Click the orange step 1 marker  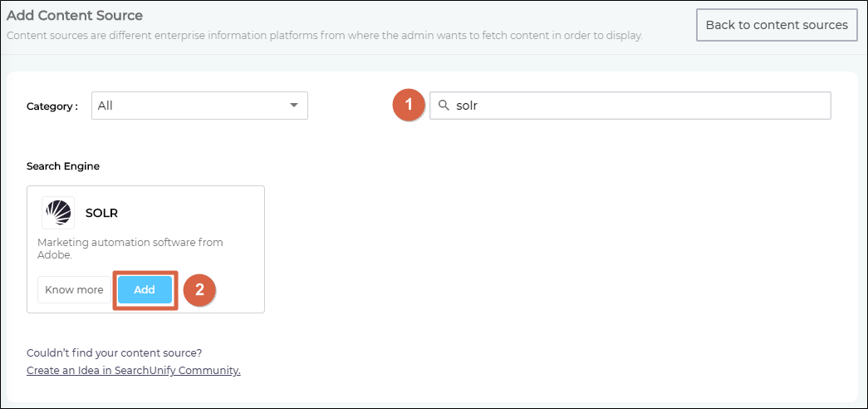(408, 106)
